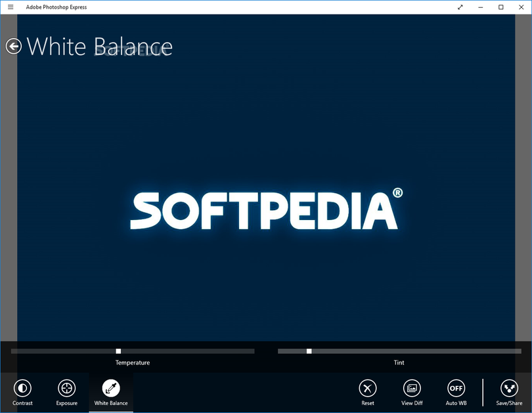Minimize the Photoshop Express window
This screenshot has width=532, height=413.
click(480, 7)
